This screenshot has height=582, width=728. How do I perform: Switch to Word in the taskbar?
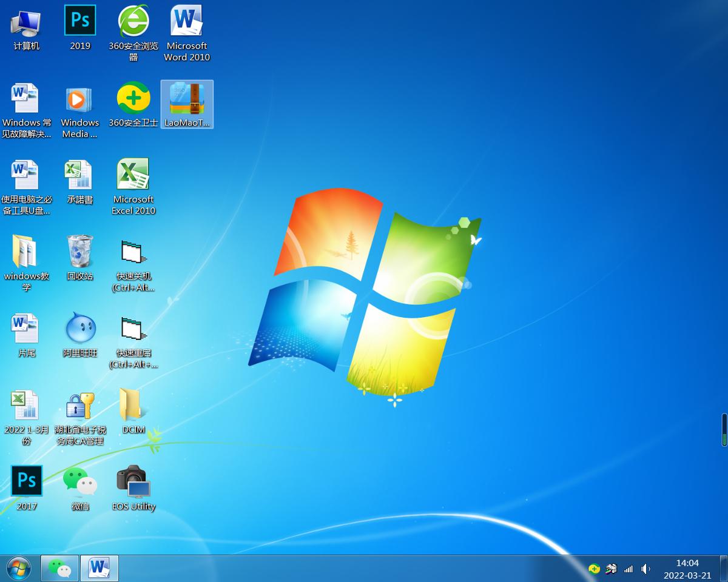click(x=99, y=569)
